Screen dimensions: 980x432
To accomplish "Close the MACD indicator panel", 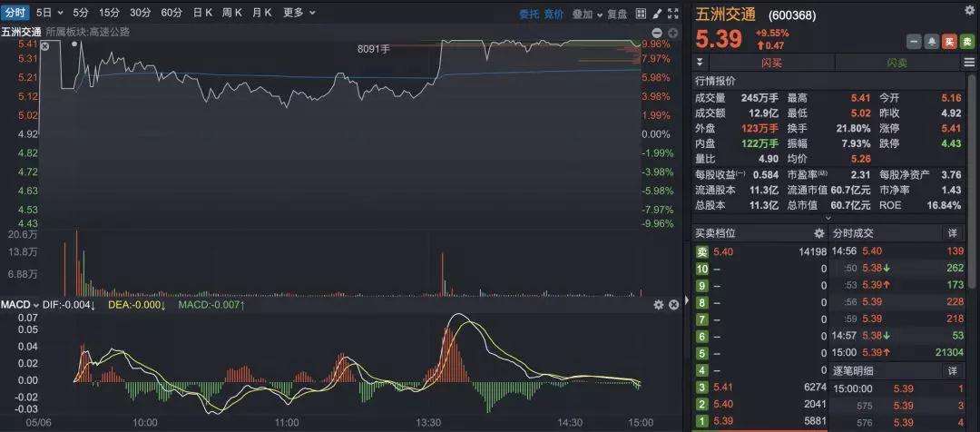I will (673, 304).
